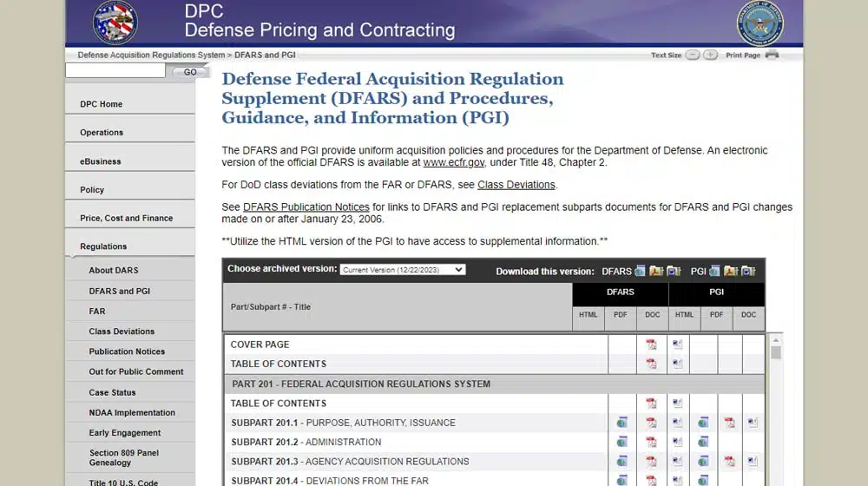
Task: Open Price, Cost and Finance menu item
Action: tap(126, 218)
